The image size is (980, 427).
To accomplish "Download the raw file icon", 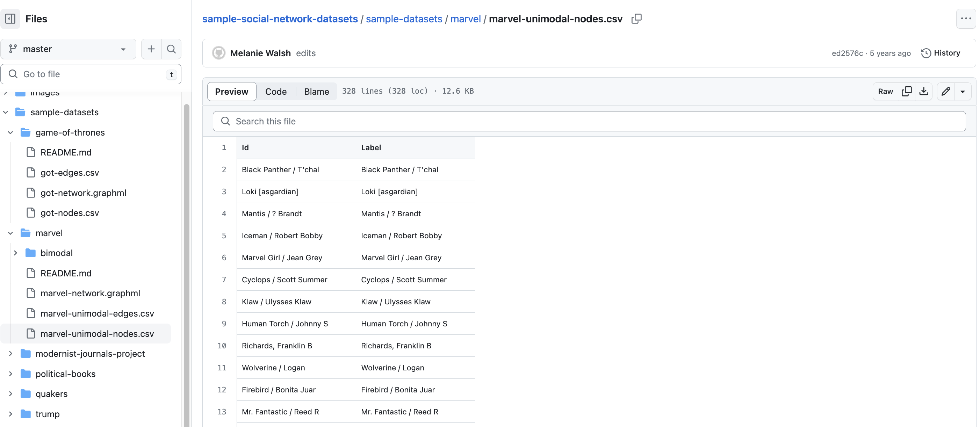I will point(923,91).
